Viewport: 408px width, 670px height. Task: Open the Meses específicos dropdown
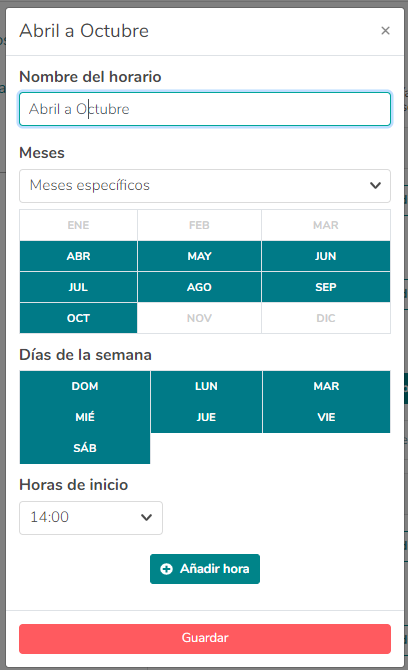tap(205, 186)
